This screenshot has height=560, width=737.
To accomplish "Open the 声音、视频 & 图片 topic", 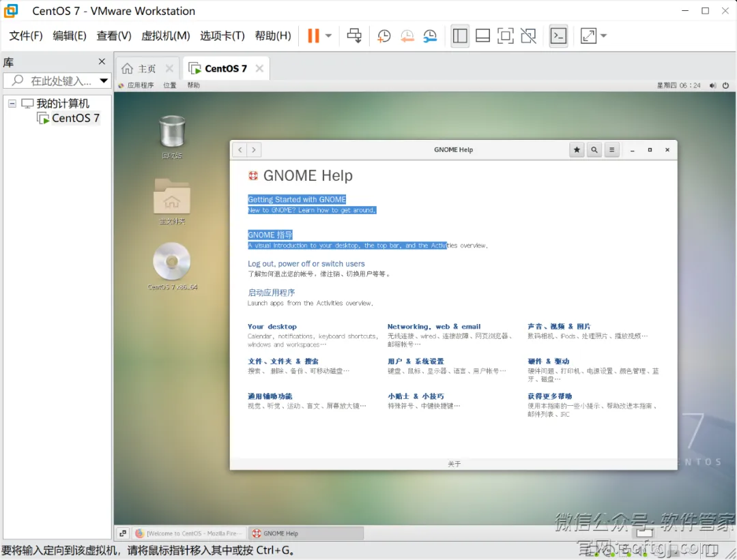I will (x=559, y=327).
